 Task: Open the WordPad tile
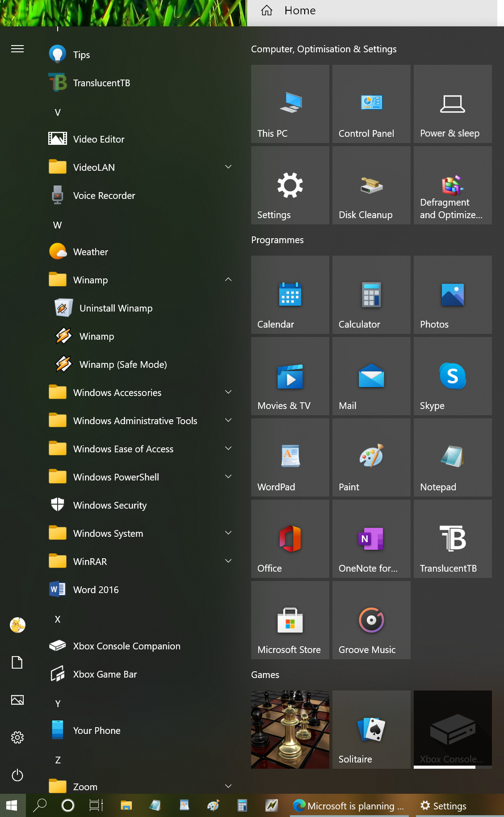tap(290, 457)
